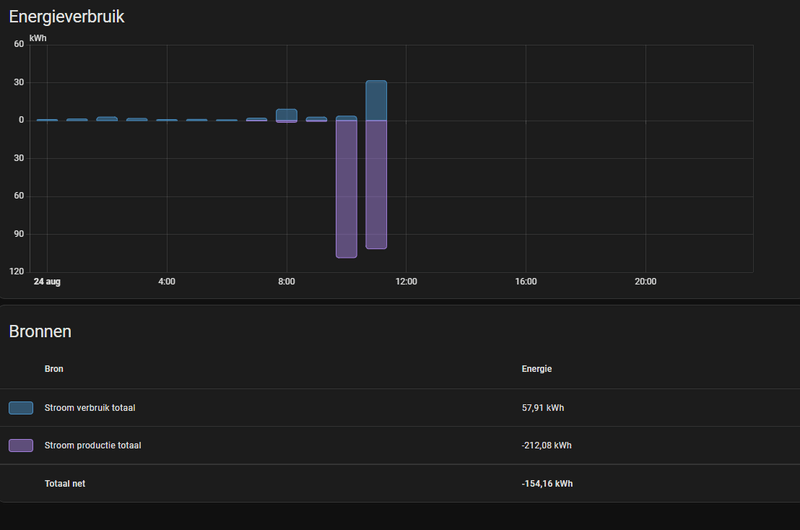Click the blue Stroom verbruik totaal swatch

[21, 408]
